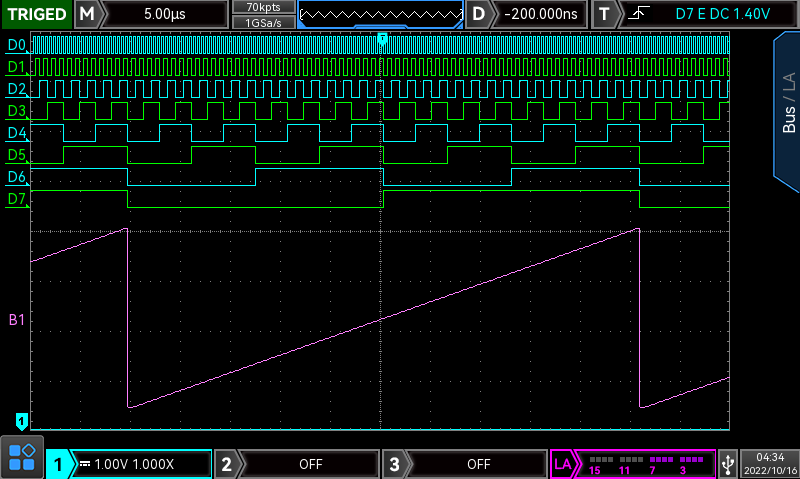Screen dimensions: 800x479
Task: Click the USB status icon
Action: pos(727,463)
